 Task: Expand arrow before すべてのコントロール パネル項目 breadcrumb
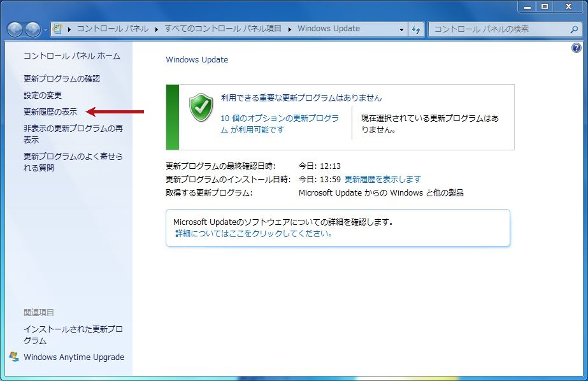(x=156, y=29)
